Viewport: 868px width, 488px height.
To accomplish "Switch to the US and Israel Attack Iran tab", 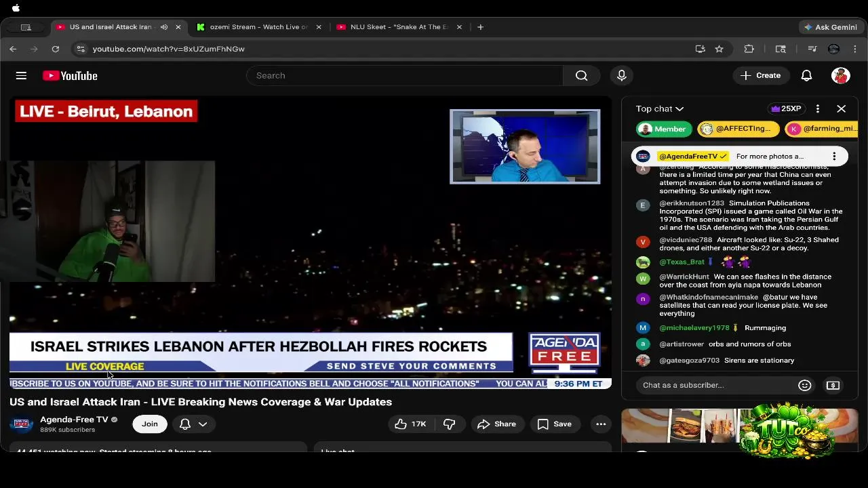I will click(111, 27).
